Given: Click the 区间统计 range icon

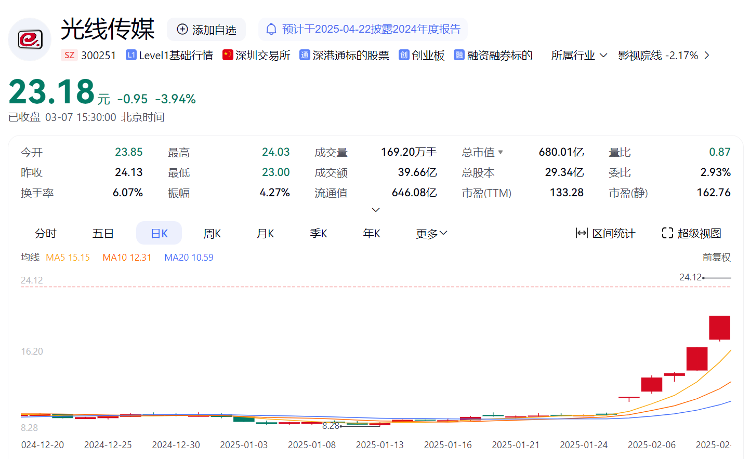Looking at the screenshot, I should [582, 233].
